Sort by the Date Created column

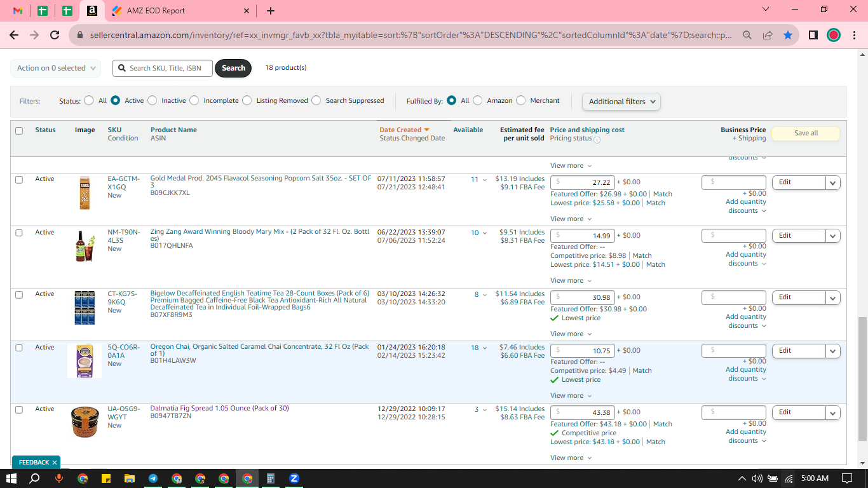[404, 130]
